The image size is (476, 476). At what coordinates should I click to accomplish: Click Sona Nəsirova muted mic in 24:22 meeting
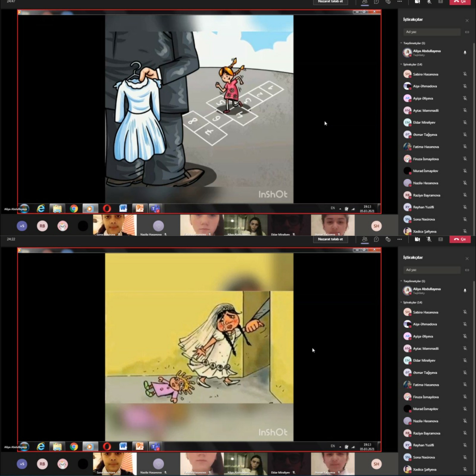click(x=465, y=457)
